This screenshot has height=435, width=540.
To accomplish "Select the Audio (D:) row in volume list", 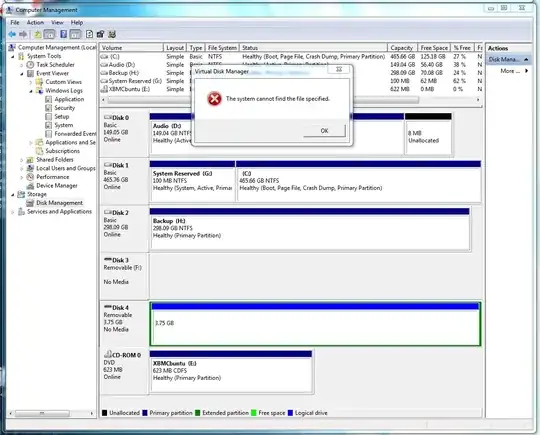I will pyautogui.click(x=291, y=65).
